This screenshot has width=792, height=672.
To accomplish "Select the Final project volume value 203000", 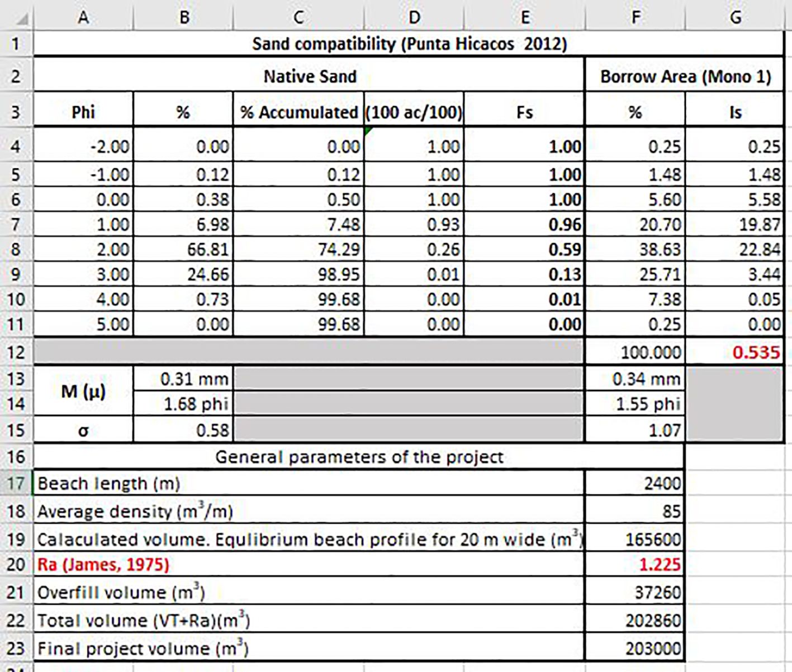I will 634,649.
